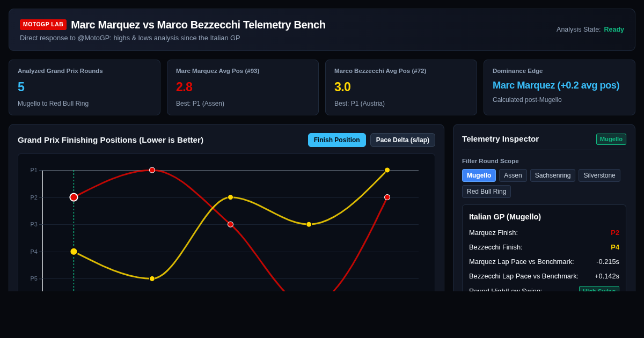The image size is (644, 338).
Task: Click the -0.215s Marquez lap pace value
Action: [x=608, y=262]
